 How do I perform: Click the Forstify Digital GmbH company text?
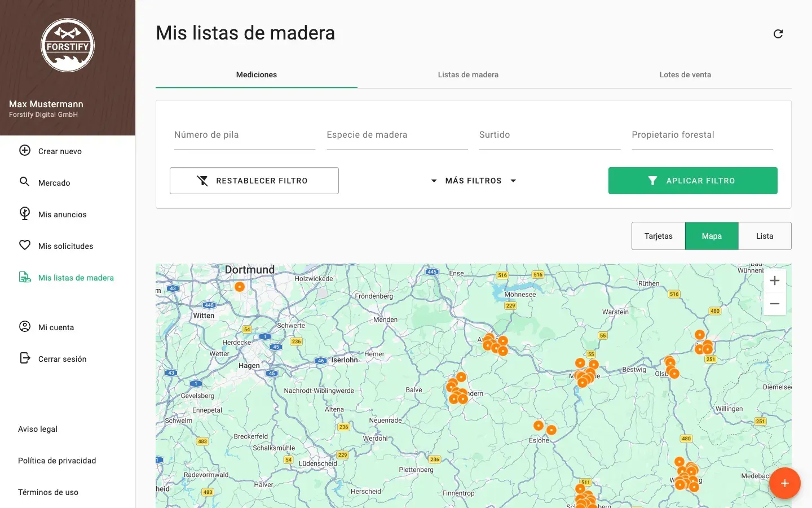point(43,115)
